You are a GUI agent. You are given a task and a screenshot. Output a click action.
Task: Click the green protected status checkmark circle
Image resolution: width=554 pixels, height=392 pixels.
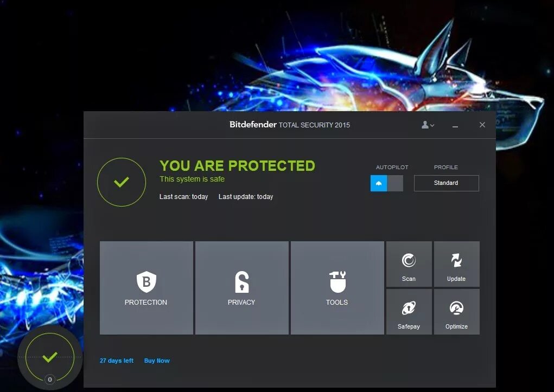coord(121,182)
